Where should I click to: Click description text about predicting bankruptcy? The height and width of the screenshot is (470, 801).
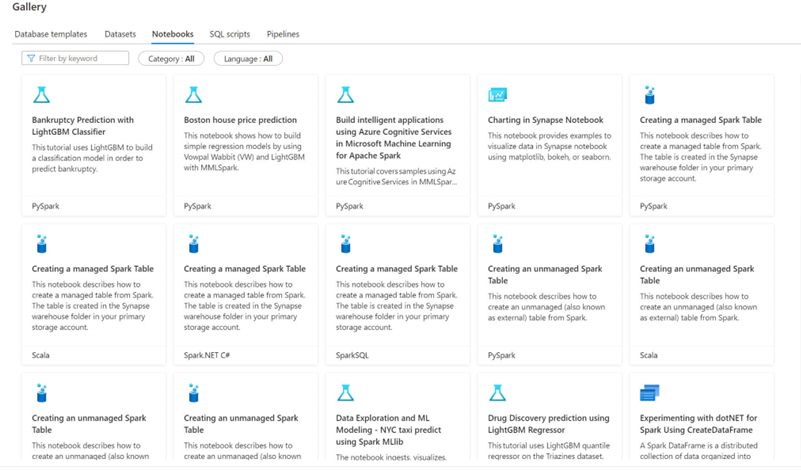click(92, 158)
